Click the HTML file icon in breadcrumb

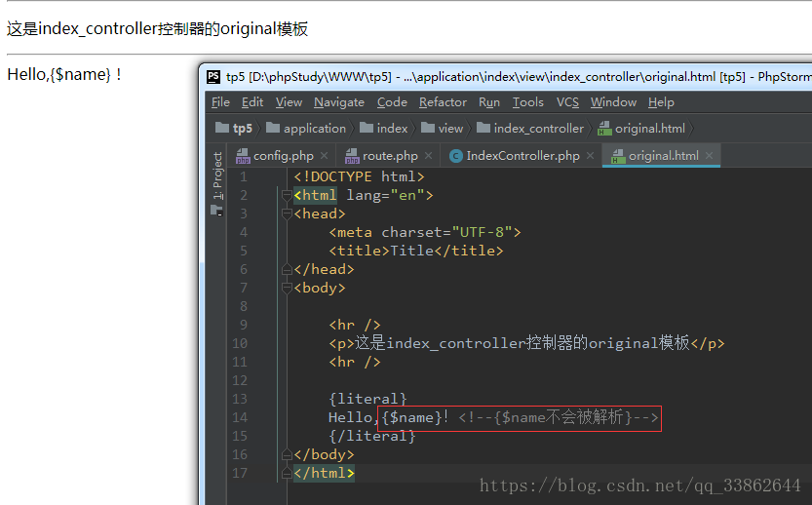point(604,128)
